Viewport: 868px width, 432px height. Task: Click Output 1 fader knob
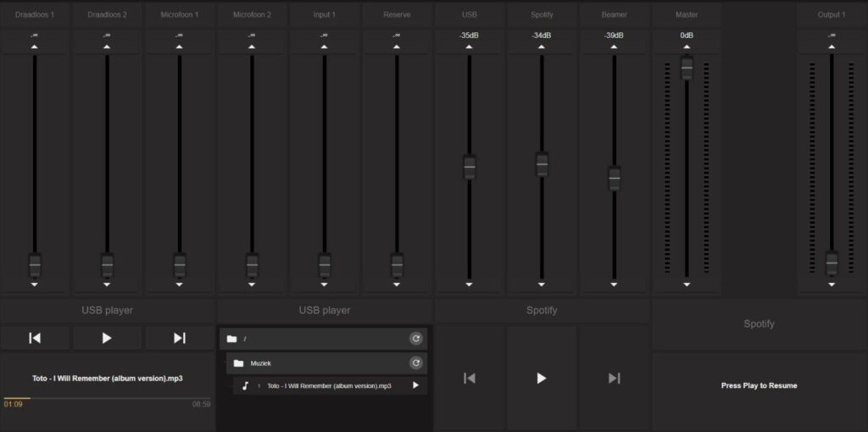(832, 263)
